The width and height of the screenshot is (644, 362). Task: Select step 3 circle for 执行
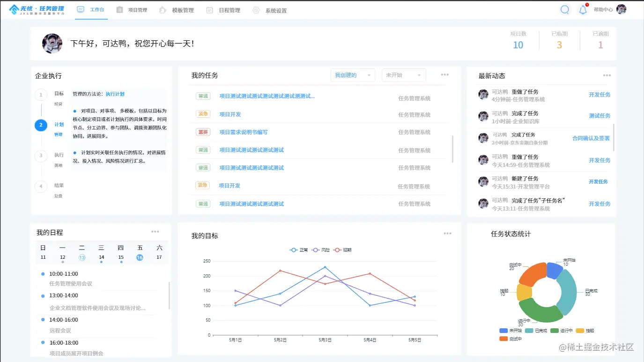click(41, 156)
